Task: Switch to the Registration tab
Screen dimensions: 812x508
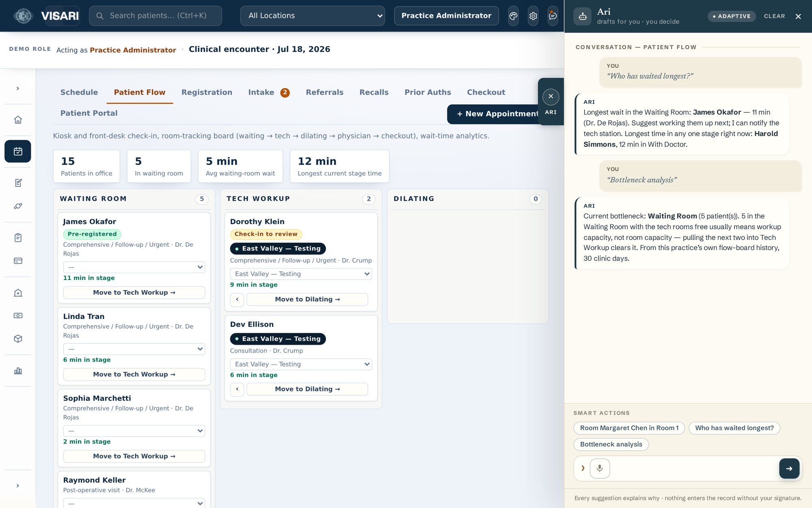Action: pyautogui.click(x=207, y=92)
